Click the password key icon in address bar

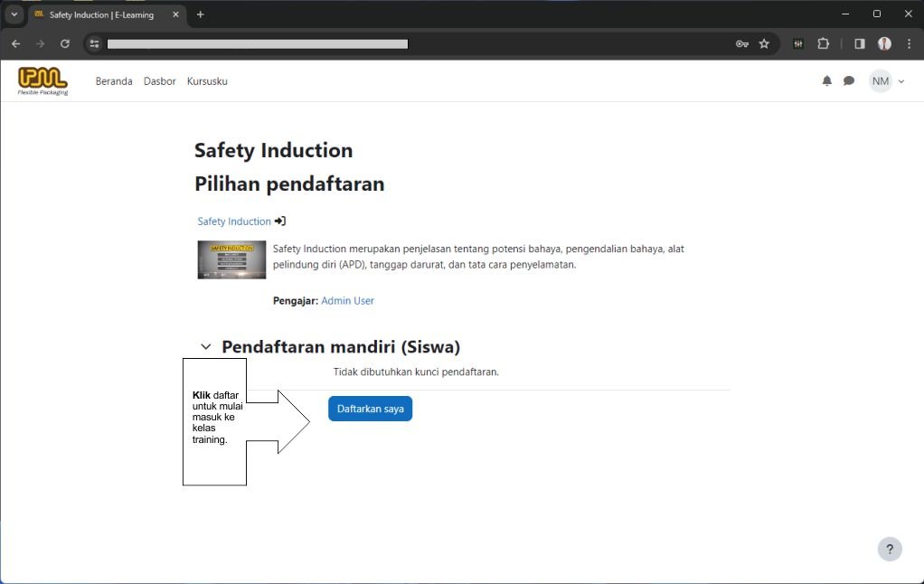pos(741,43)
